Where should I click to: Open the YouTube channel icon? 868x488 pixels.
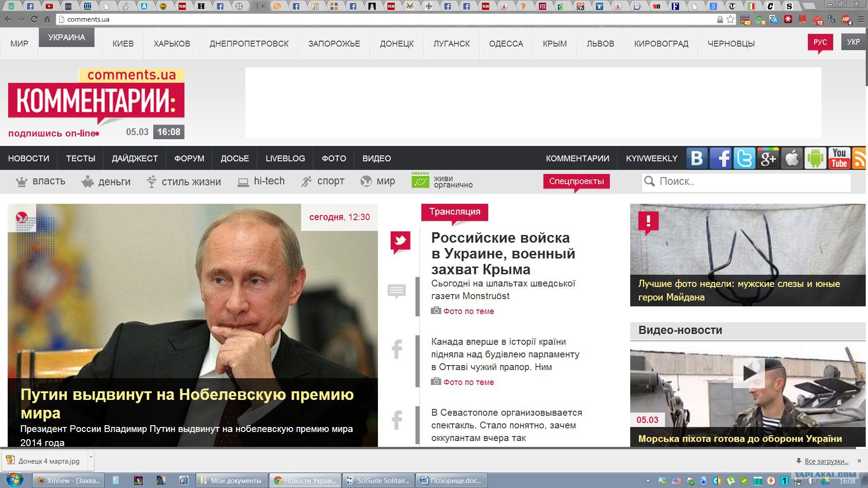[x=839, y=158]
